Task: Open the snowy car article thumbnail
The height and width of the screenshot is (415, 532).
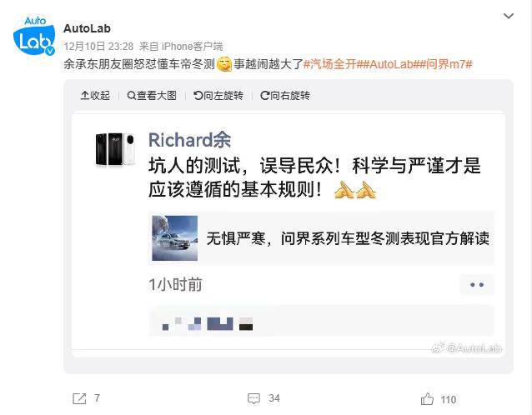Action: pos(175,238)
